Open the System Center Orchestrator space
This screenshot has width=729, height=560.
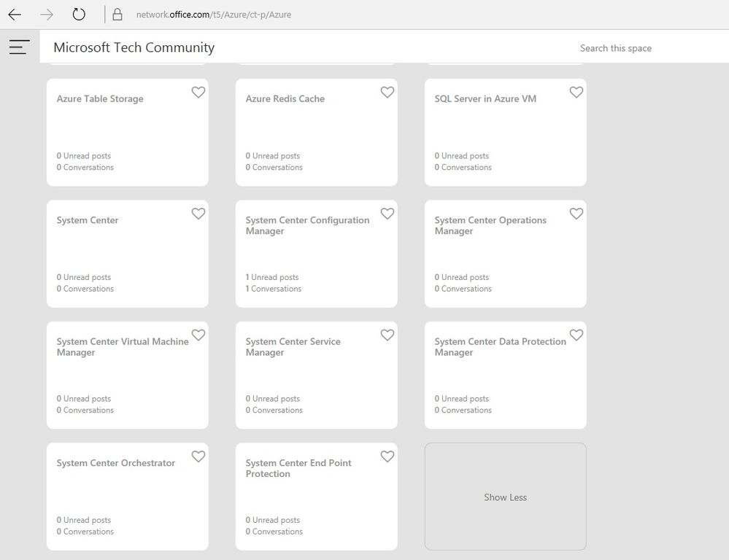coord(116,463)
